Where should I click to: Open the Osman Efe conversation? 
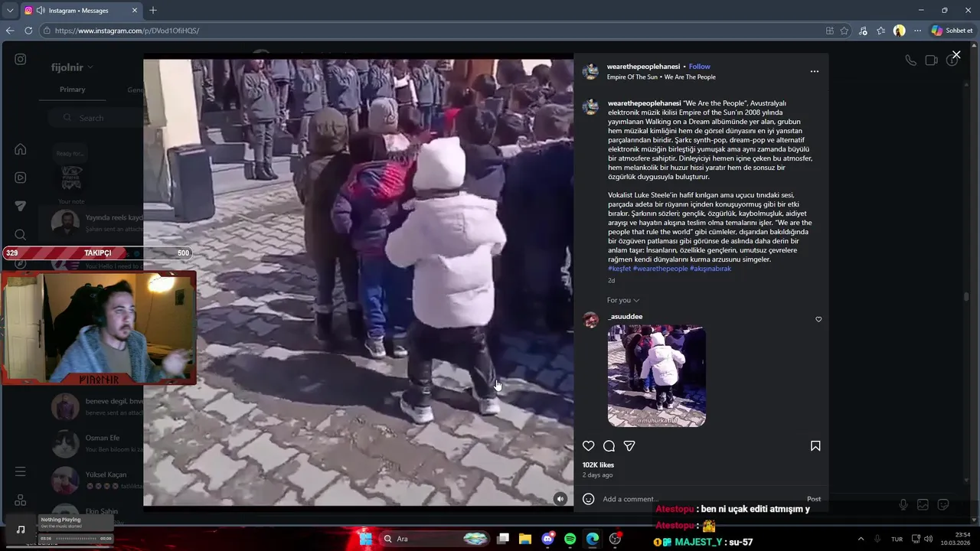click(x=91, y=443)
